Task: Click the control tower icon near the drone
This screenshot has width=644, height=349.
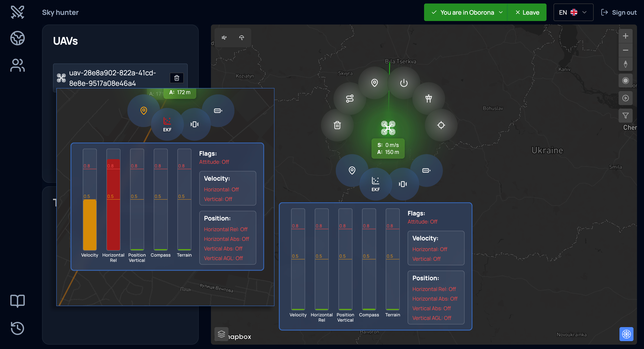Action: 428,99
